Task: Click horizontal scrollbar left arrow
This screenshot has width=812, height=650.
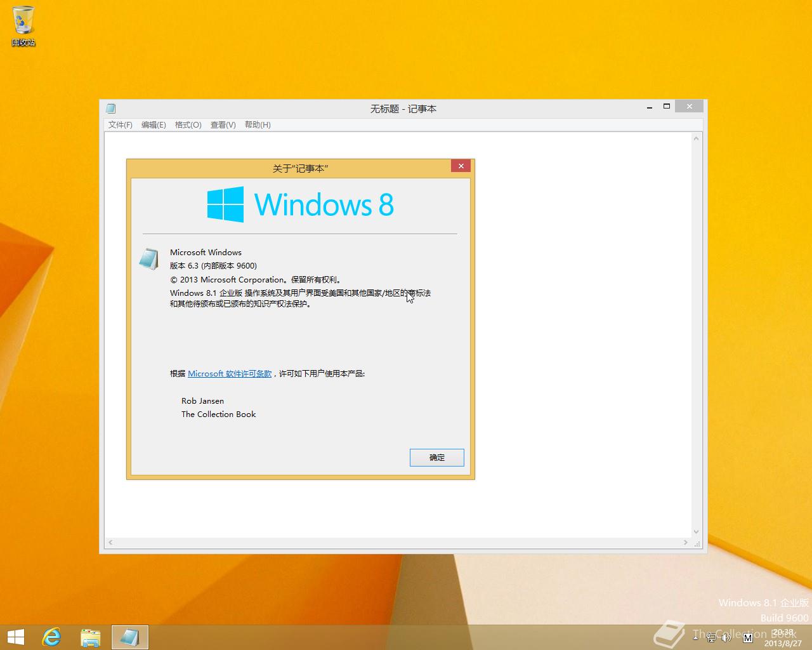Action: (111, 543)
